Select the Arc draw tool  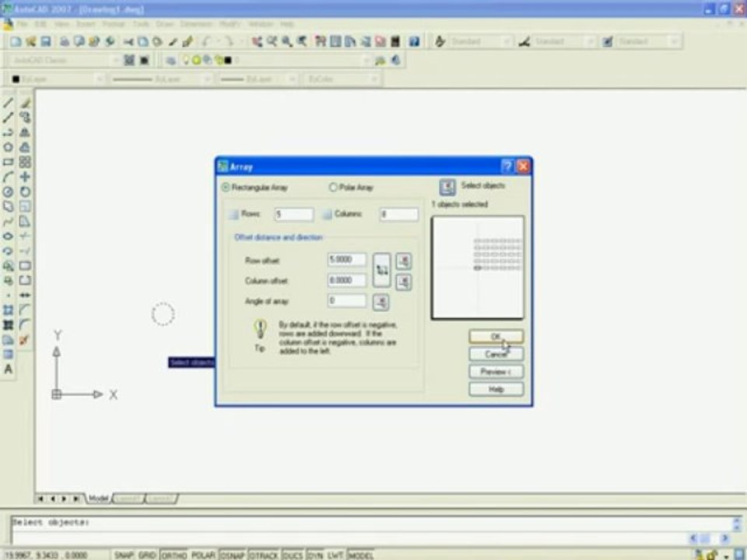click(x=8, y=177)
